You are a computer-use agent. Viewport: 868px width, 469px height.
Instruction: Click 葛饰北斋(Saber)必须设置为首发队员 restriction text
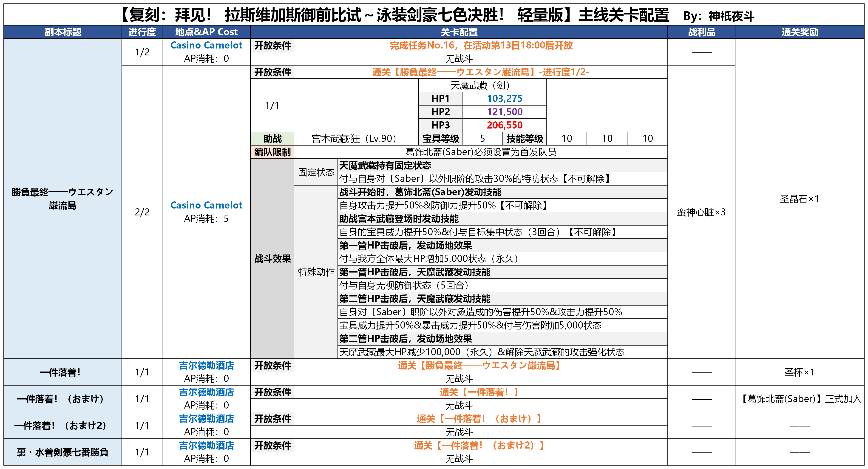pos(481,152)
